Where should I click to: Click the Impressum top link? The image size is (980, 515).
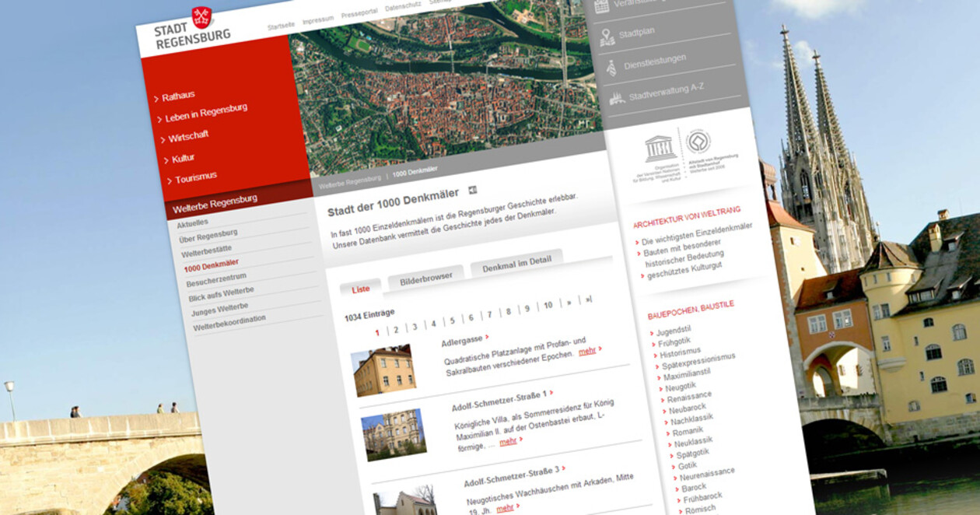pos(318,19)
